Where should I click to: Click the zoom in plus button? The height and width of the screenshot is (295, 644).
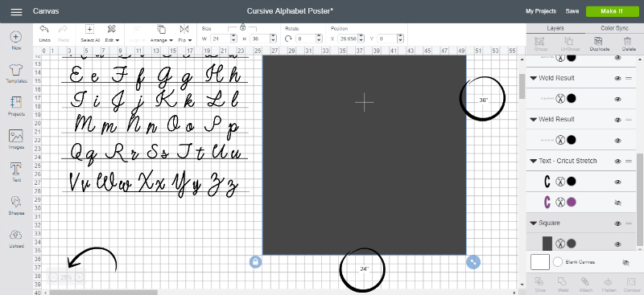[80, 277]
